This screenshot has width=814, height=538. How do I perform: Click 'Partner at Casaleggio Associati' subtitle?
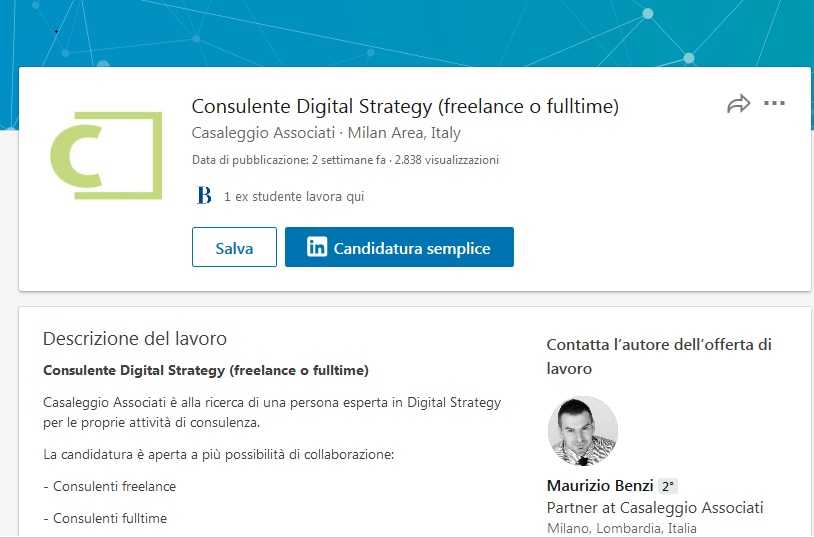point(654,508)
